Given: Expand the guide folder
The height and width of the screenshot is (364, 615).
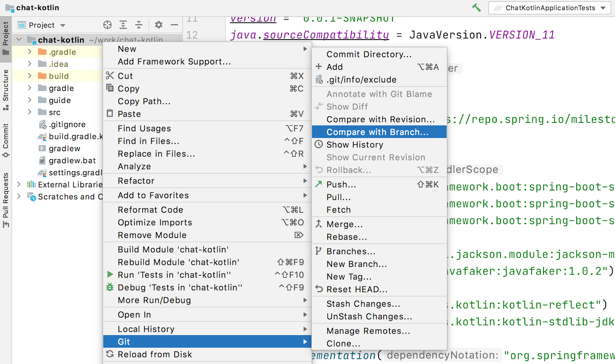Looking at the screenshot, I should coord(30,100).
